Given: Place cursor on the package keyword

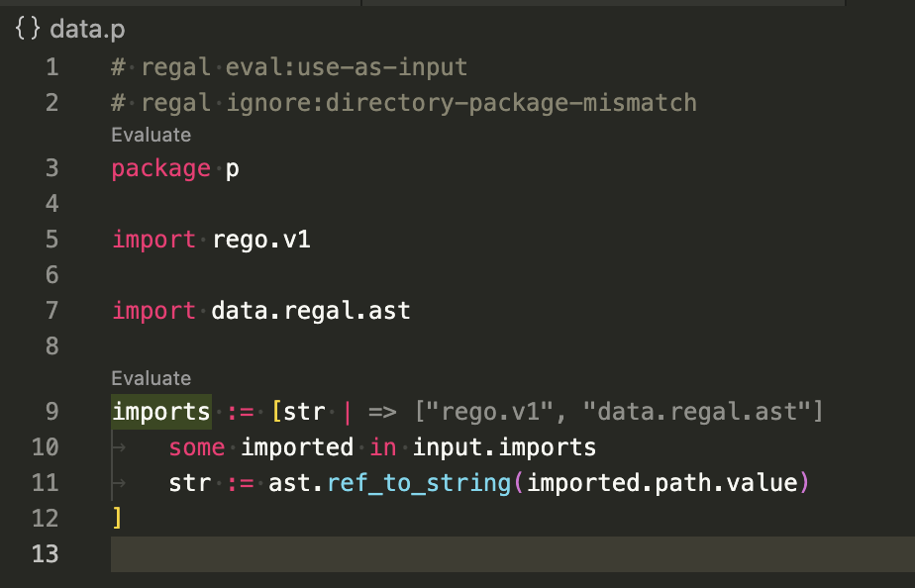Looking at the screenshot, I should (x=159, y=168).
